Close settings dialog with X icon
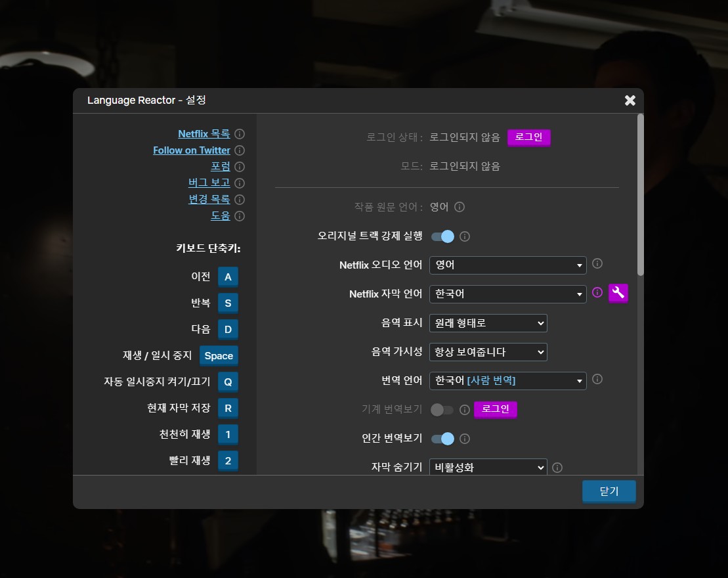The image size is (728, 578). 630,100
